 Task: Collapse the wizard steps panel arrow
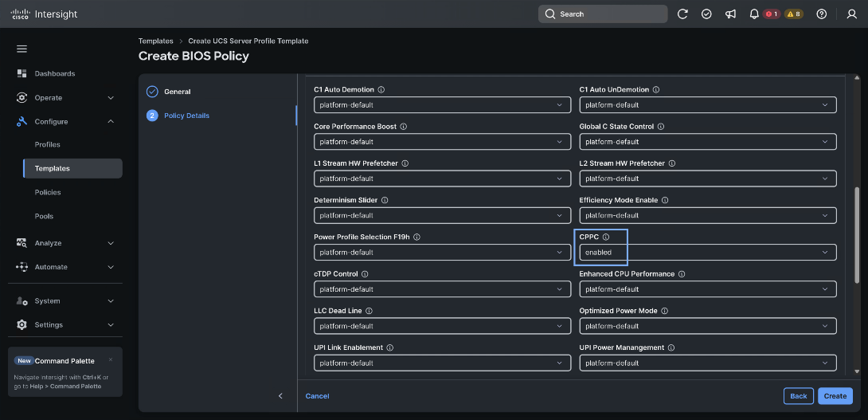point(280,395)
